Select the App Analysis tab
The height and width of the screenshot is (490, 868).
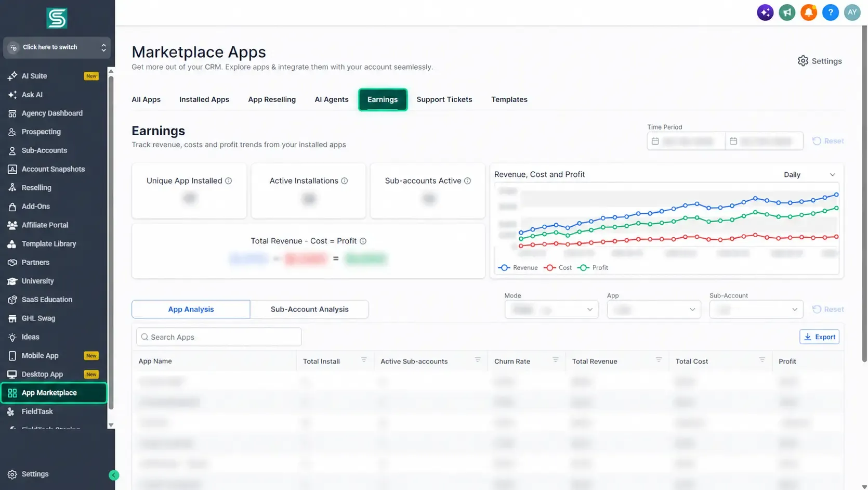(191, 310)
